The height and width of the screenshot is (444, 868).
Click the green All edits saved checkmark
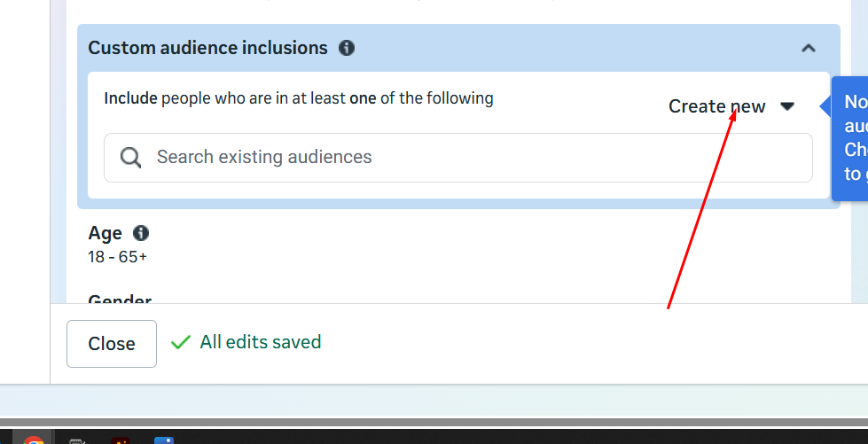pos(181,342)
